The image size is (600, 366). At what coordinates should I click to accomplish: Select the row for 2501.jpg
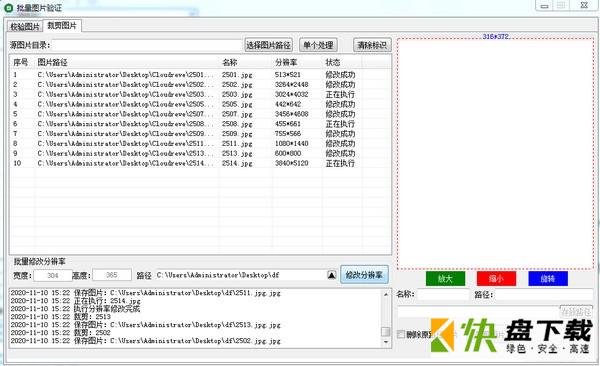tap(200, 75)
